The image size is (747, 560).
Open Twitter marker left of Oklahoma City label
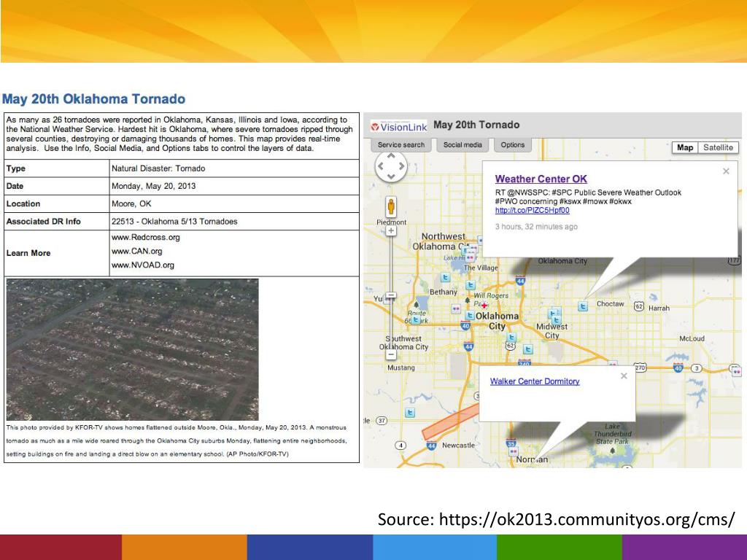coord(469,315)
